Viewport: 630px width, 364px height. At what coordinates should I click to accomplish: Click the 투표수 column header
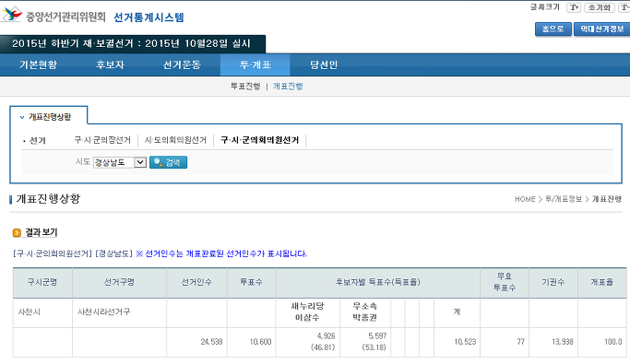[251, 282]
